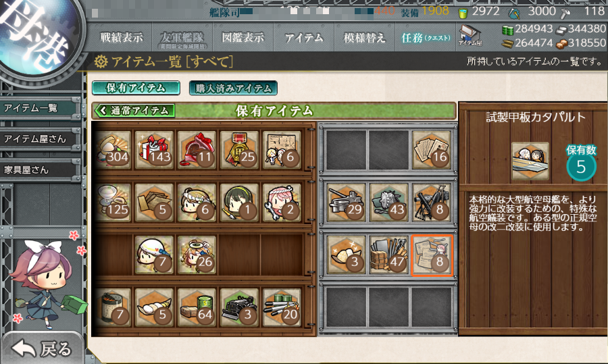Open the 任務(クエスト) menu
Screen dimensions: 608x364
(426, 38)
